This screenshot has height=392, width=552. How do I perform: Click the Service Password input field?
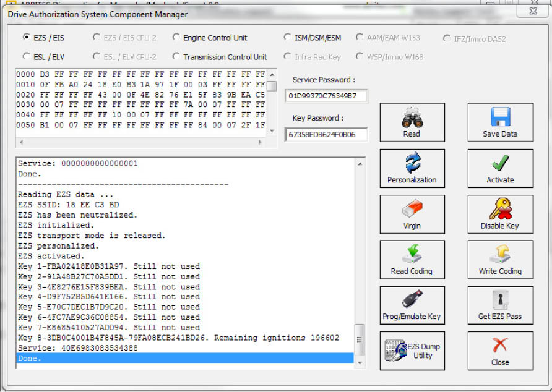coord(326,96)
